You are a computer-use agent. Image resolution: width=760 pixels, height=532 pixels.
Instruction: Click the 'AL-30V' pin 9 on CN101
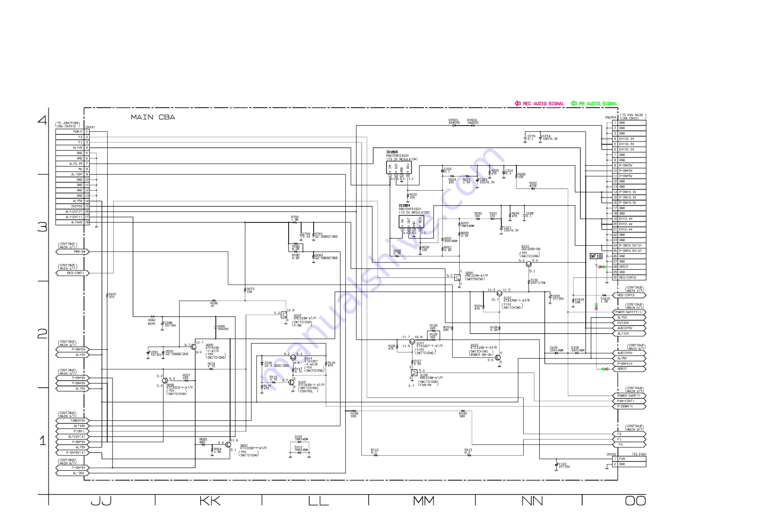[72, 175]
